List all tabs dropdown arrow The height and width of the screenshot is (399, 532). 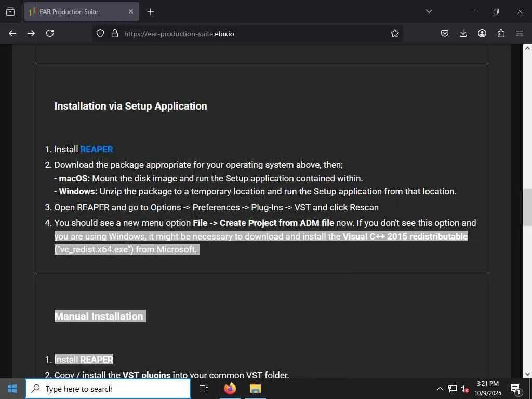click(429, 11)
